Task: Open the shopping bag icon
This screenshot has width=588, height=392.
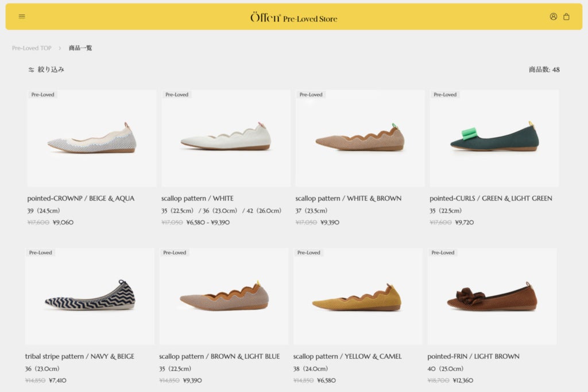Action: point(566,17)
